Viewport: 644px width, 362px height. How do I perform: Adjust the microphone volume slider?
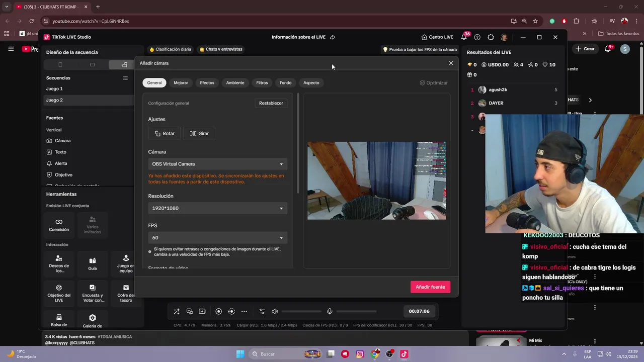tap(356, 311)
